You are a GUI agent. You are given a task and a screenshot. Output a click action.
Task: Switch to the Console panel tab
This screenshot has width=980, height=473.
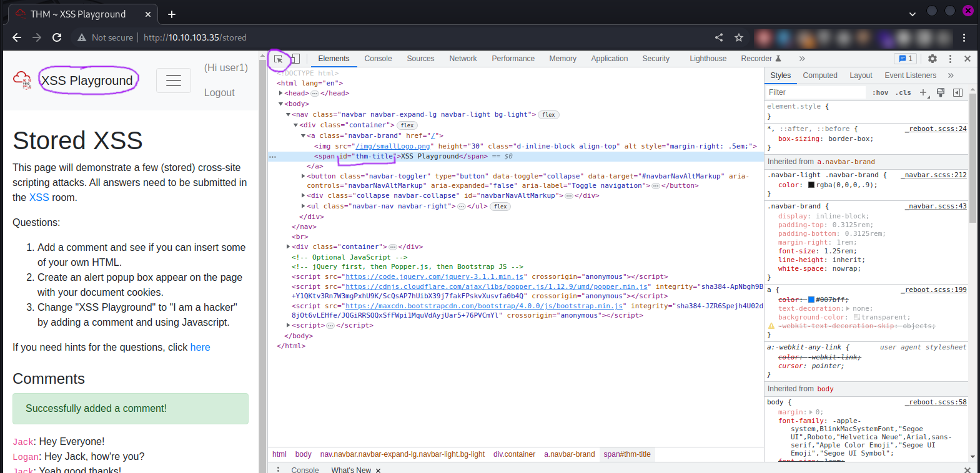pos(378,59)
